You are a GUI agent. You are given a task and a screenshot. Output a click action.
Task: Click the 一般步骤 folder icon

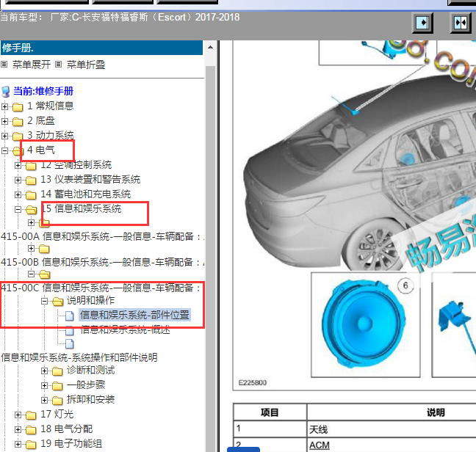(x=57, y=386)
